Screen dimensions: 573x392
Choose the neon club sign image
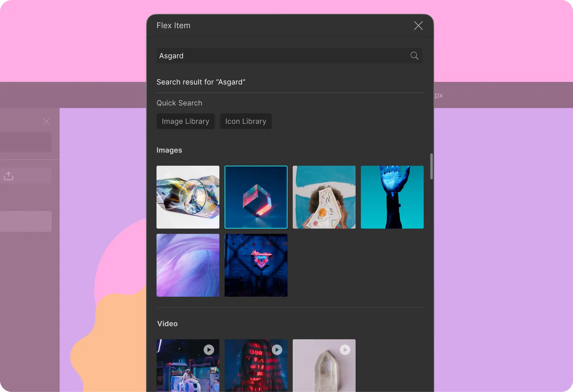click(256, 265)
